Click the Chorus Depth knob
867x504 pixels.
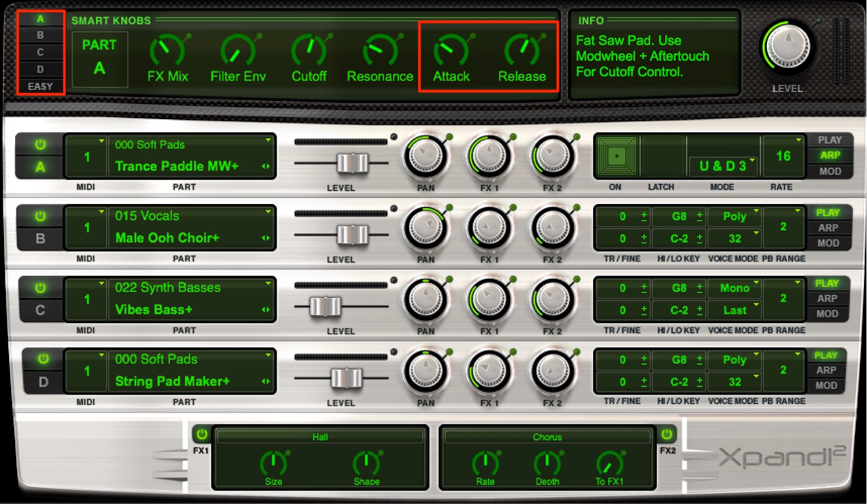tap(547, 463)
